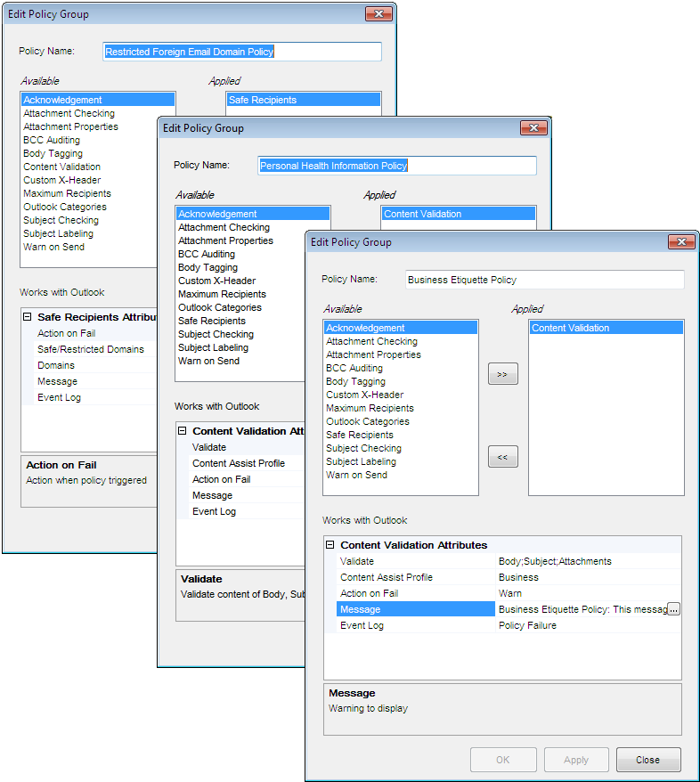This screenshot has width=700, height=782.
Task: Click the Body;Subject;Attachments value
Action: point(555,561)
